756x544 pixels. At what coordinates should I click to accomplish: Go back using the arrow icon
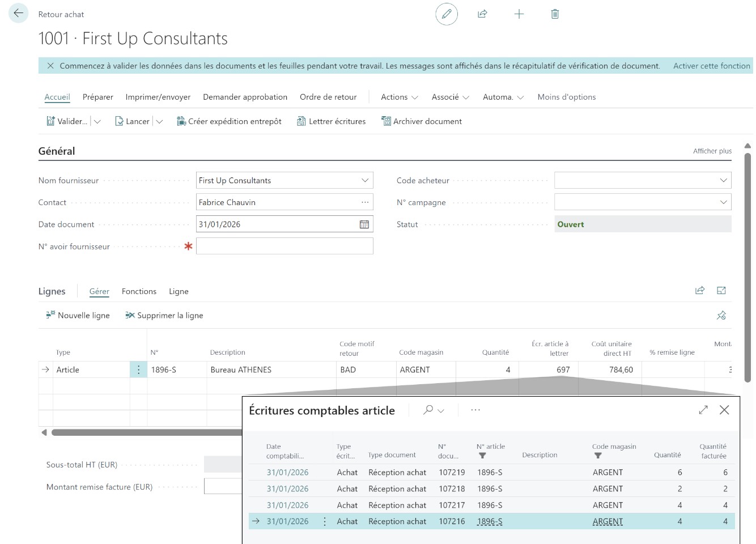[x=18, y=13]
